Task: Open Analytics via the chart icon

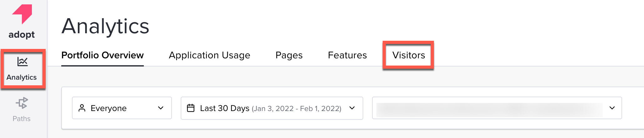Action: coord(22,61)
